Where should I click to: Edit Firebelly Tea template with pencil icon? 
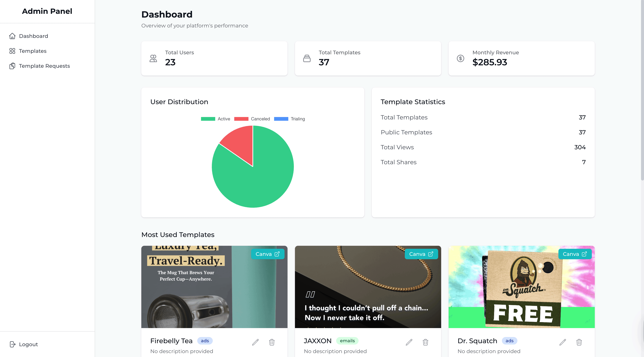255,342
